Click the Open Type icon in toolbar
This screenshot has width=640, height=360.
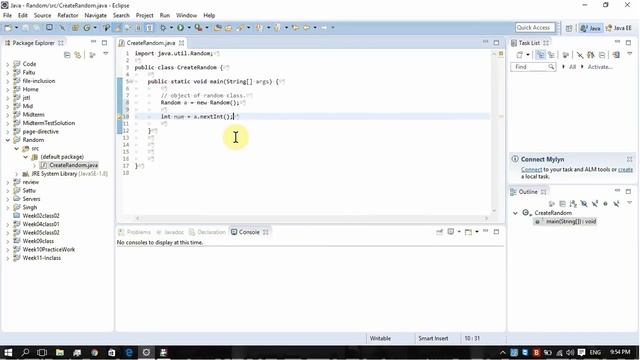point(218,28)
